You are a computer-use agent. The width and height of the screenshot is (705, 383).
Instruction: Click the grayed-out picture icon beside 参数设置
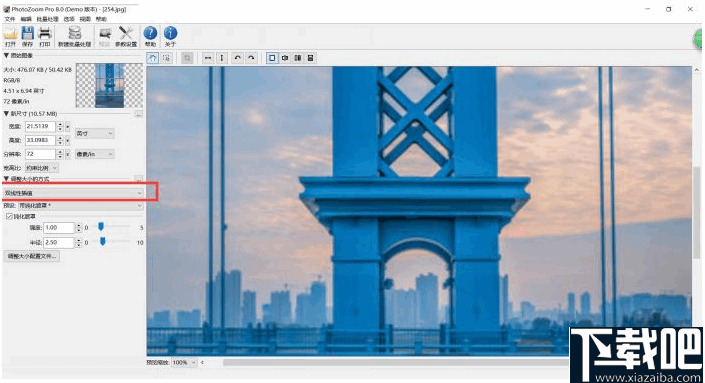tap(105, 36)
